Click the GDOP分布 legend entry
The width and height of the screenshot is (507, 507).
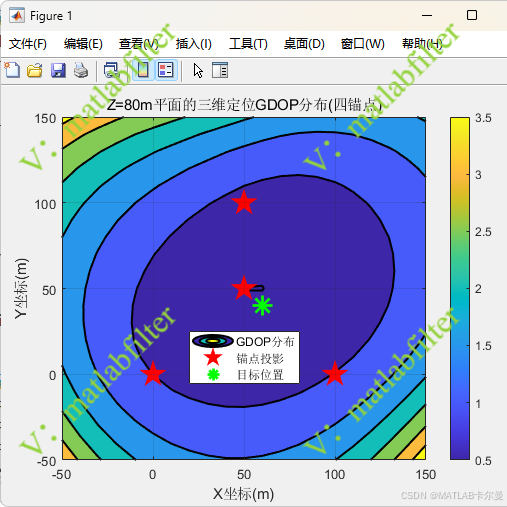click(x=244, y=341)
